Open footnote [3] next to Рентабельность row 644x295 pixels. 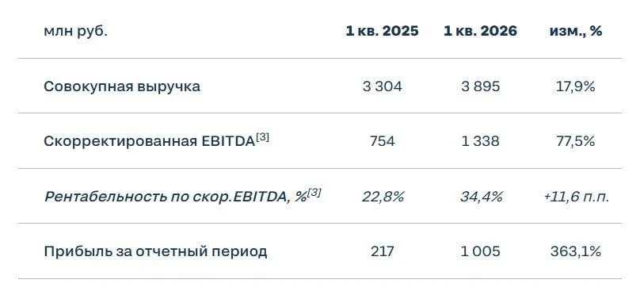pyautogui.click(x=314, y=193)
